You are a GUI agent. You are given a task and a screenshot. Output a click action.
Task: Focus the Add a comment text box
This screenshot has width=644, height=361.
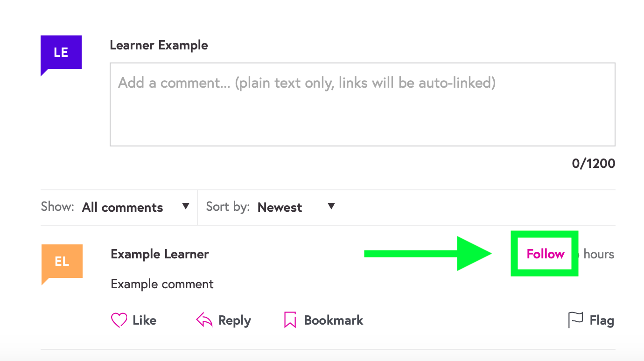pyautogui.click(x=362, y=104)
